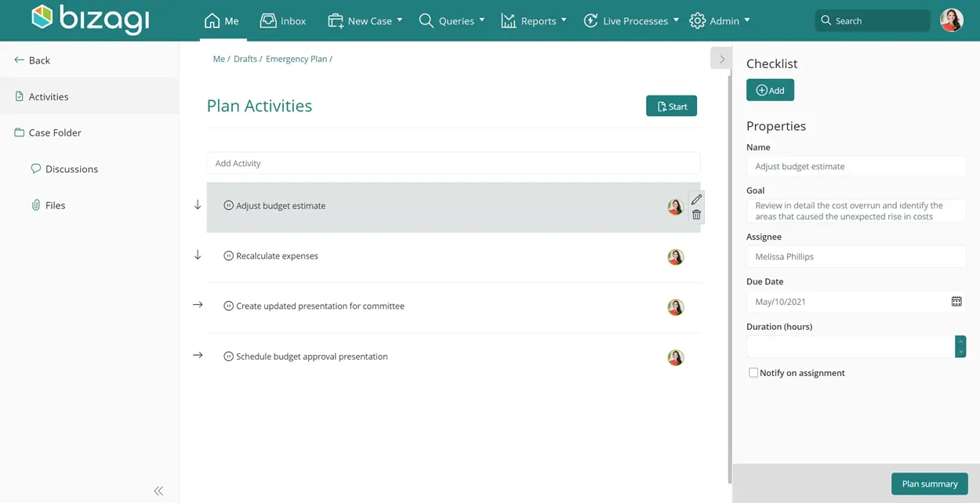Click the pencil edit icon on Adjust budget estimate
This screenshot has height=503, width=980.
(696, 199)
